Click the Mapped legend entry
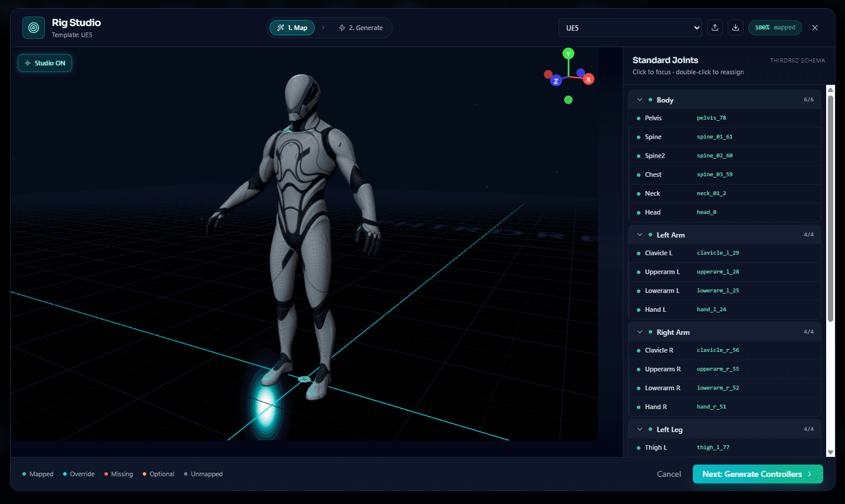 point(38,474)
